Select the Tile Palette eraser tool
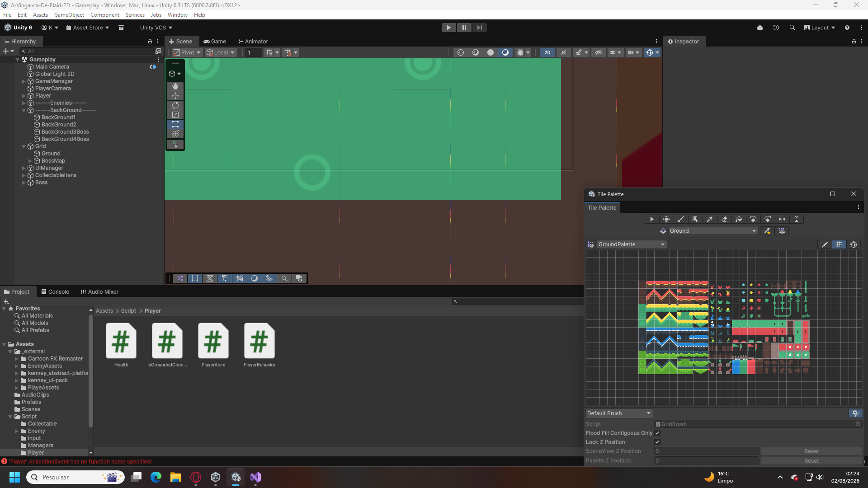This screenshot has height=488, width=868. click(x=724, y=219)
